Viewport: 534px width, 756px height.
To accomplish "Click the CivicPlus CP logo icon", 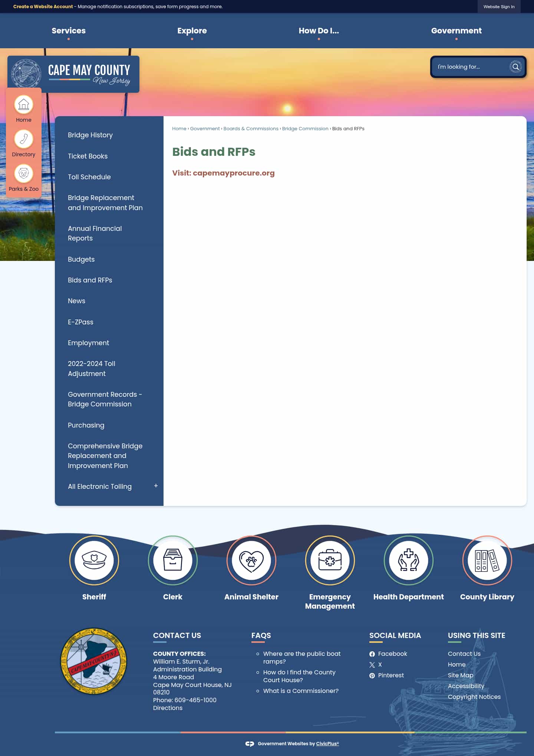I will click(250, 744).
